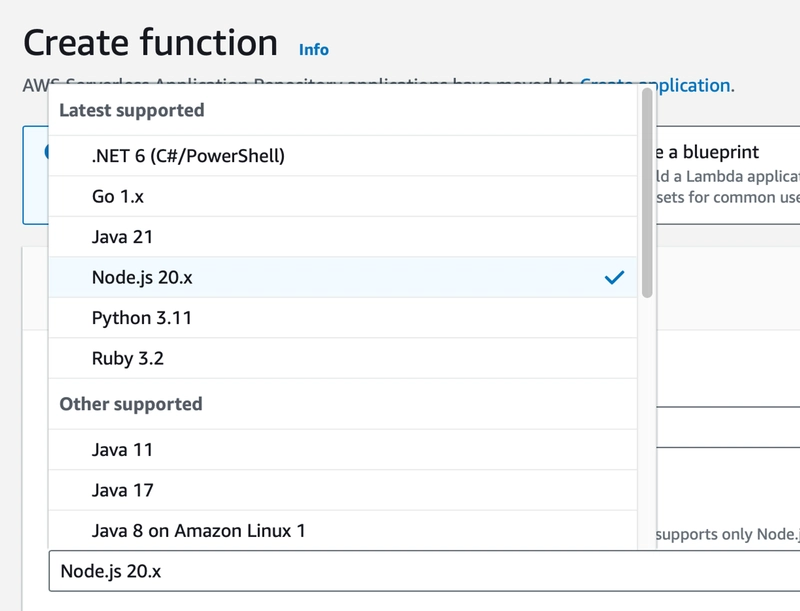Select .NET 6 (C#/PowerShell) runtime
This screenshot has height=611, width=800.
(x=343, y=156)
